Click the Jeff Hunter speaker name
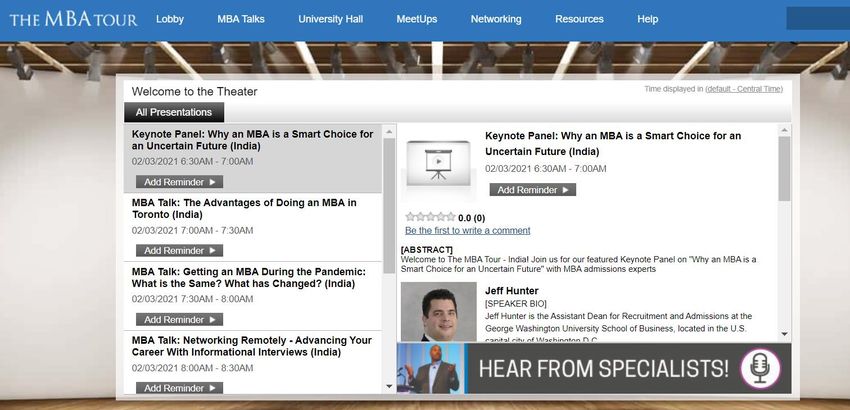 (x=512, y=291)
